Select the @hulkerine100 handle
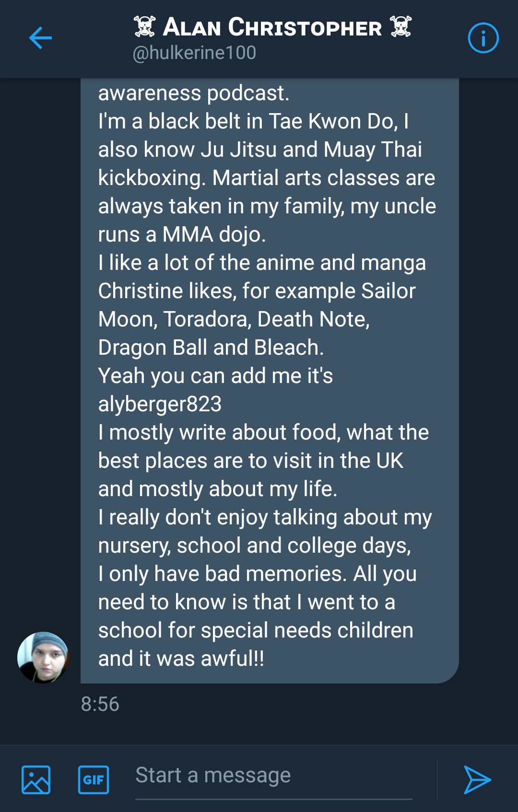This screenshot has height=812, width=518. [194, 53]
